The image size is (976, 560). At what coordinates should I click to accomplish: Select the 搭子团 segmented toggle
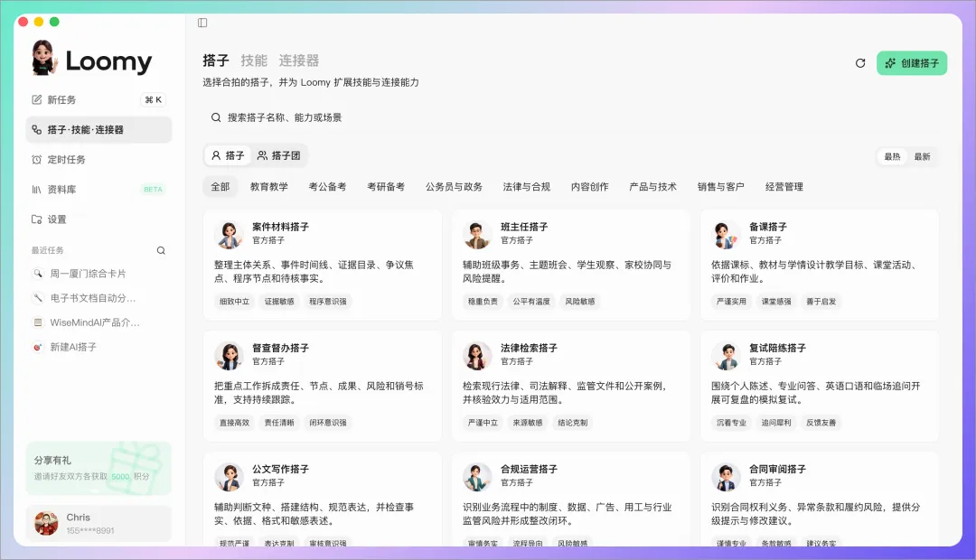pyautogui.click(x=279, y=155)
